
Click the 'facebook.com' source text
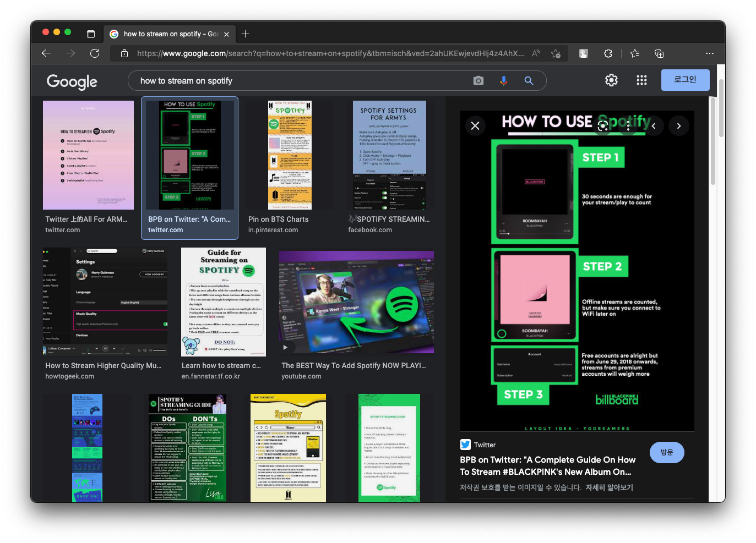click(370, 230)
